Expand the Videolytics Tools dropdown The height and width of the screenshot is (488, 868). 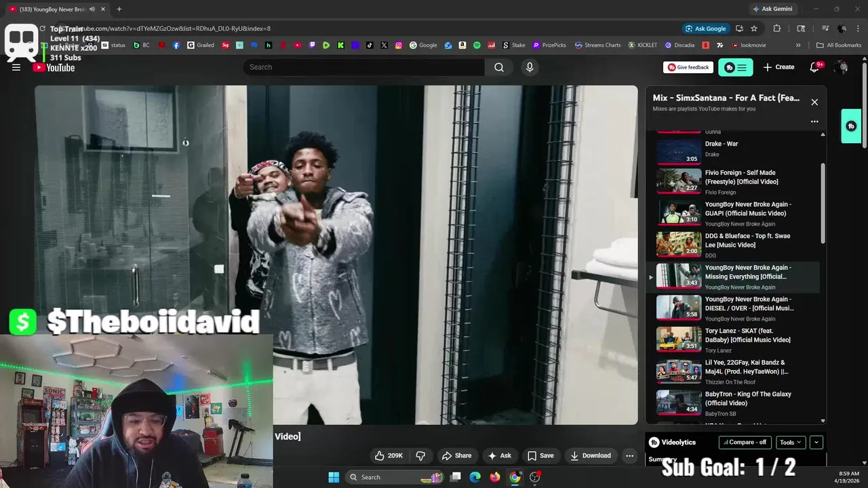click(791, 442)
